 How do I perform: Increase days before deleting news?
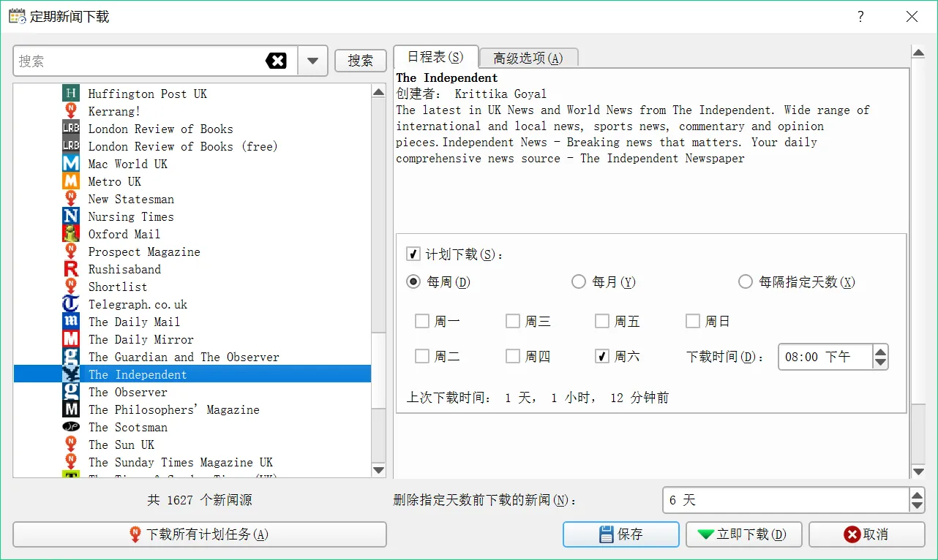pyautogui.click(x=918, y=495)
